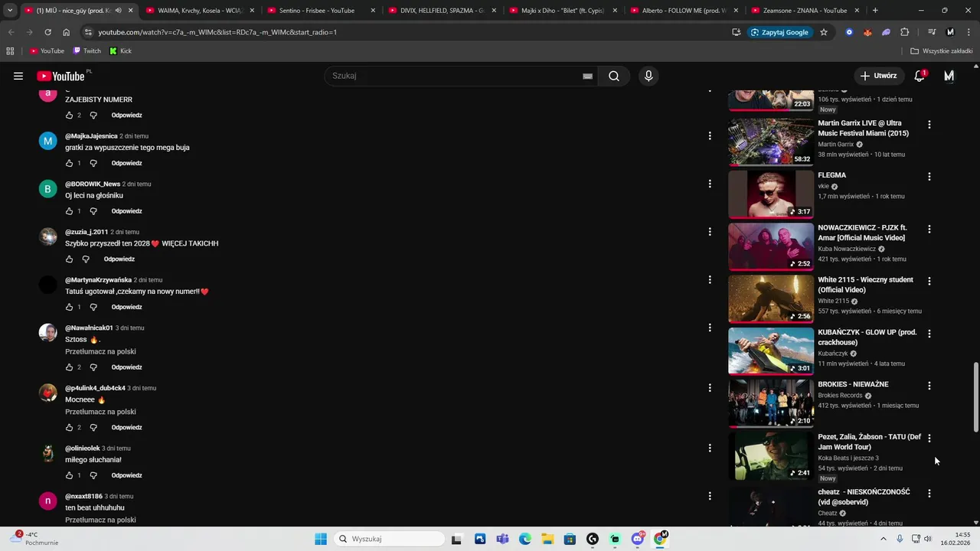Switch to the Majki x Diho Bilet tab

563,11
